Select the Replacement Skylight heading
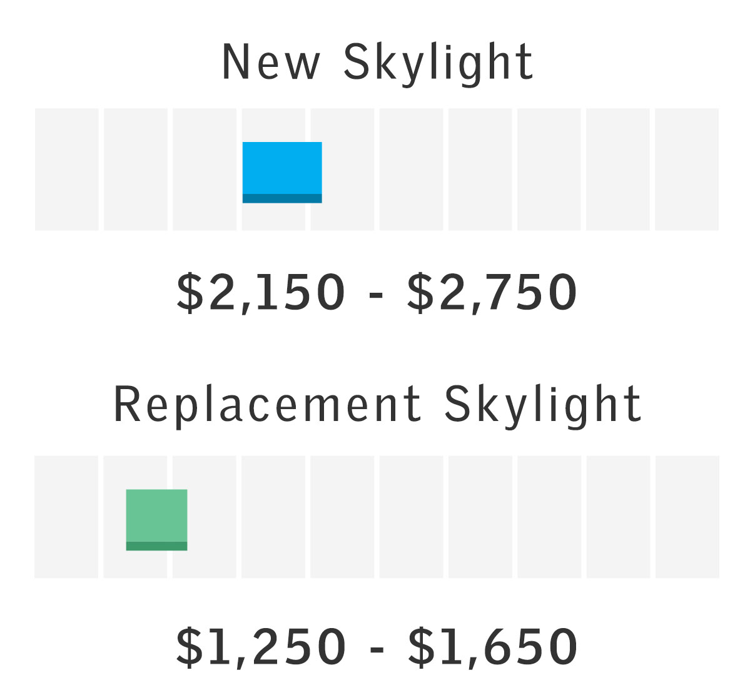The height and width of the screenshot is (700, 745). click(x=378, y=405)
